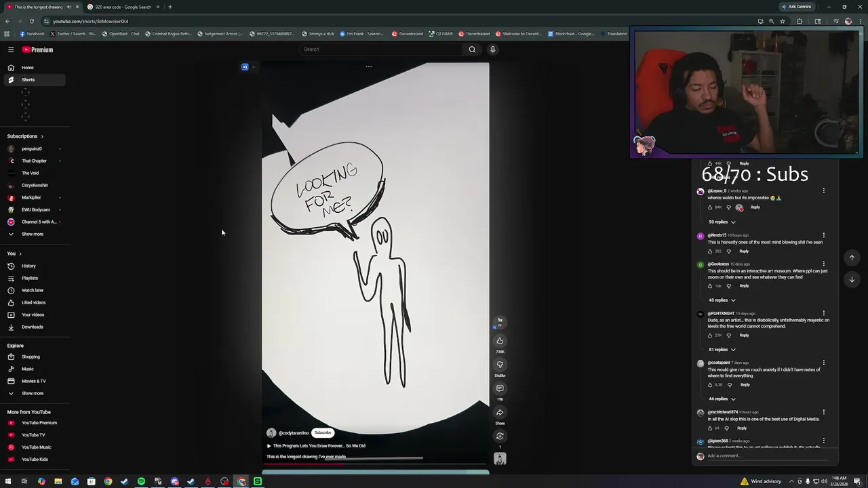Open Downloads in the sidebar
The image size is (868, 488).
click(x=33, y=327)
